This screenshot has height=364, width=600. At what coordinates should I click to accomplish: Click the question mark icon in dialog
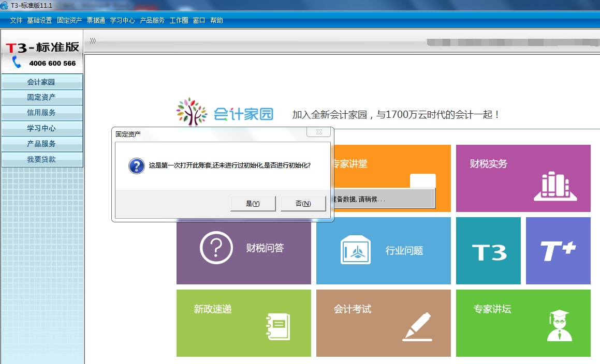[137, 166]
